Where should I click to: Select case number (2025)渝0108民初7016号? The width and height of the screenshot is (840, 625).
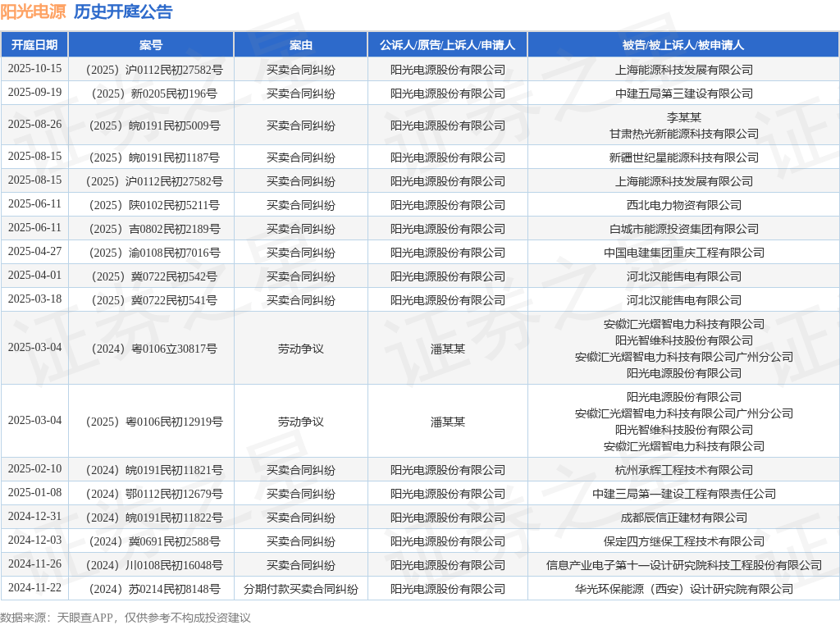point(154,253)
